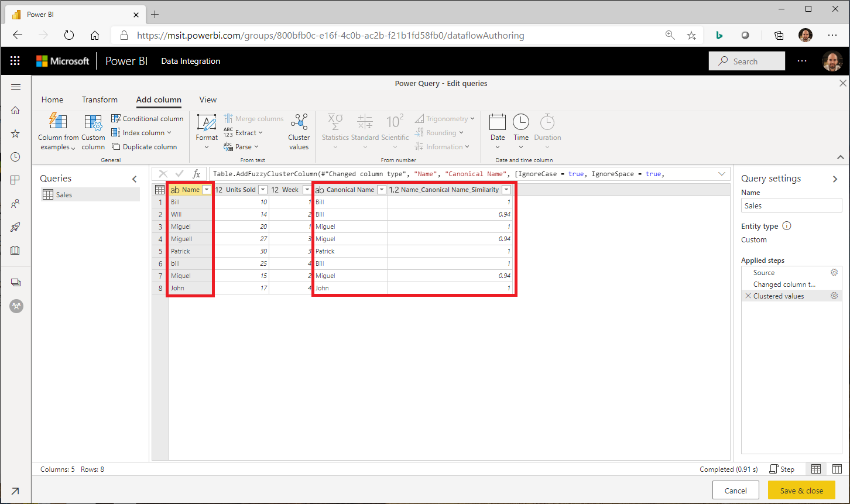Collapse the Query settings pane

835,179
